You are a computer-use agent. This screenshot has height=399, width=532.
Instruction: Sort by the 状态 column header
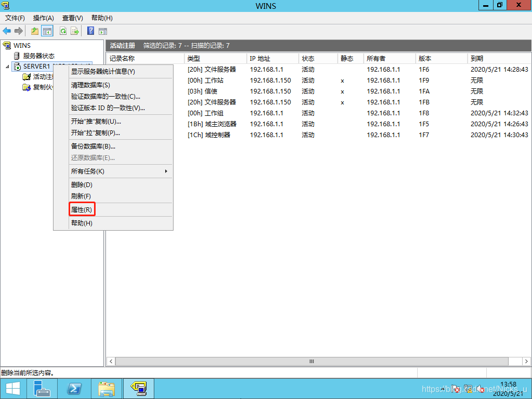click(x=318, y=58)
